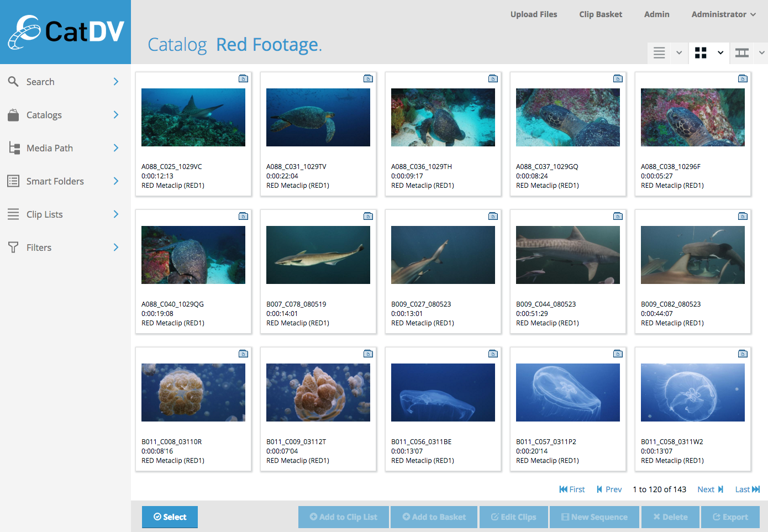Click the Delete button
The height and width of the screenshot is (532, 768).
tap(670, 517)
